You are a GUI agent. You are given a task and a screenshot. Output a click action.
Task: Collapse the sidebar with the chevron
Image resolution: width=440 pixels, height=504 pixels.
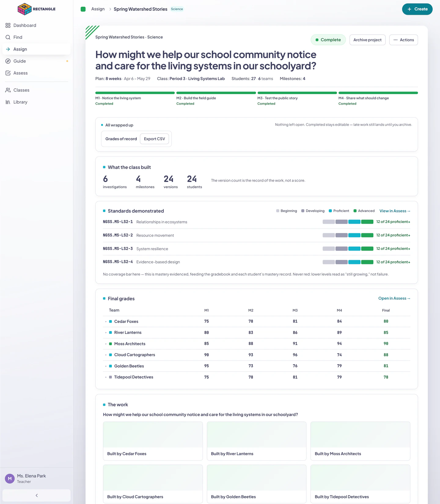coord(36,495)
